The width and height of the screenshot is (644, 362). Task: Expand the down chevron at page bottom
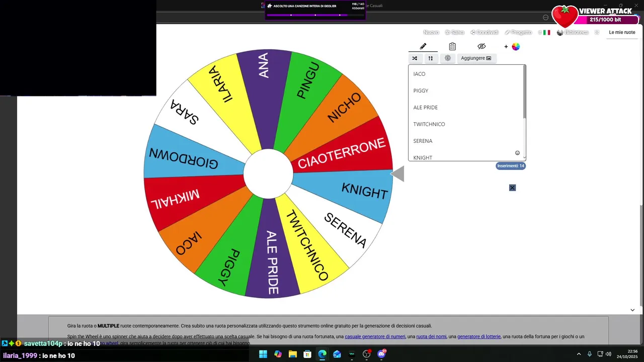(632, 310)
